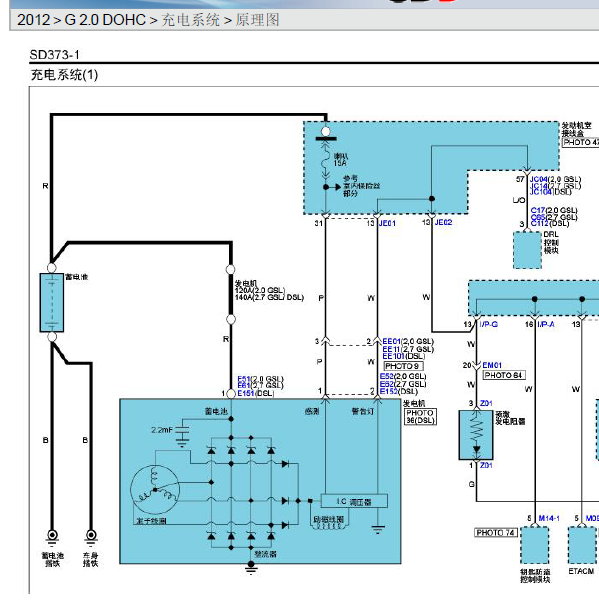Viewport: 599px width, 601px height.
Task: Open the PHOTO 9 reference box
Action: (404, 366)
